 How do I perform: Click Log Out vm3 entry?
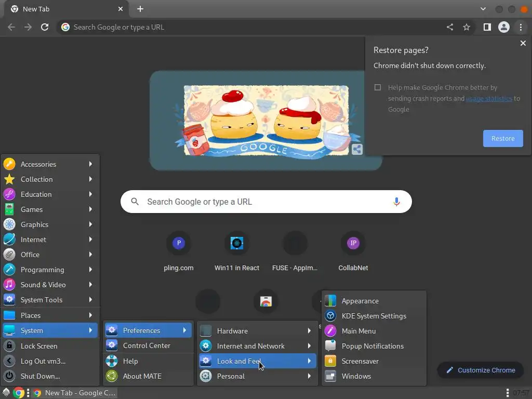click(x=50, y=361)
